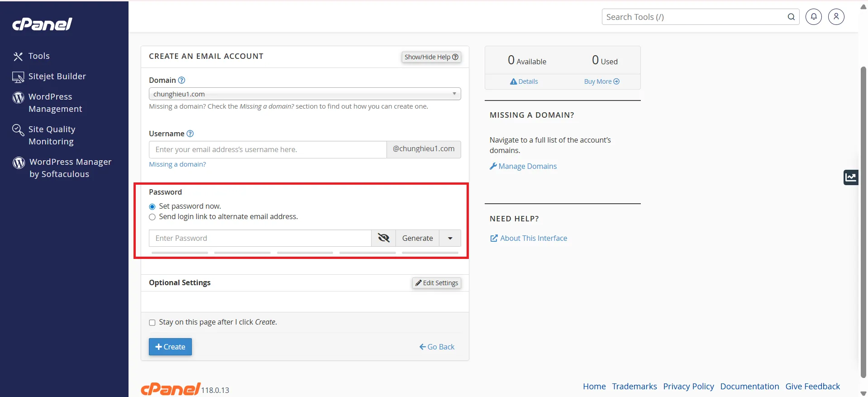The width and height of the screenshot is (868, 397).
Task: Open the Domain dropdown chunghieu1.com
Action: tap(305, 94)
